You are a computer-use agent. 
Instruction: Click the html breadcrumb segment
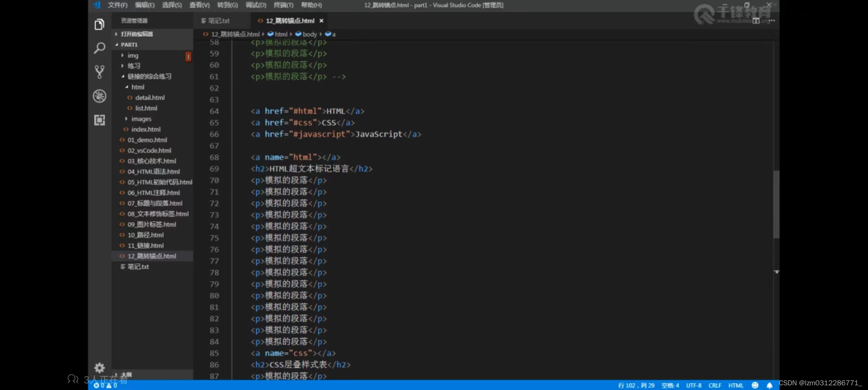[278, 34]
